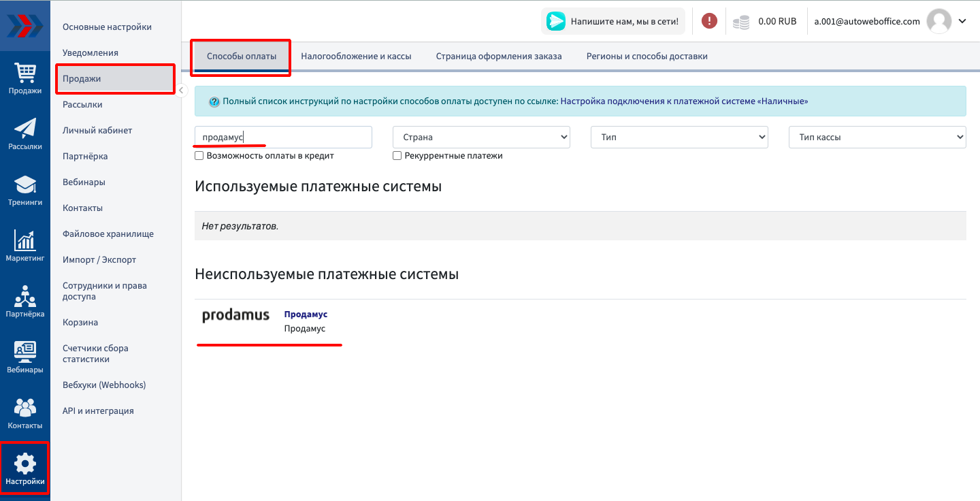This screenshot has width=980, height=501.
Task: Open Основные настройки menu item
Action: 107,27
